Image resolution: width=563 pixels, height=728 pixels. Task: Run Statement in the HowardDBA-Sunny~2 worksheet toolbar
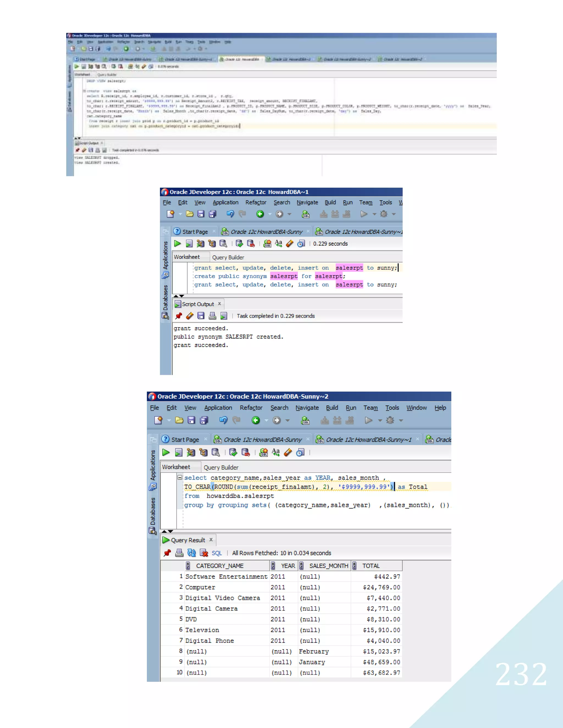[166, 452]
